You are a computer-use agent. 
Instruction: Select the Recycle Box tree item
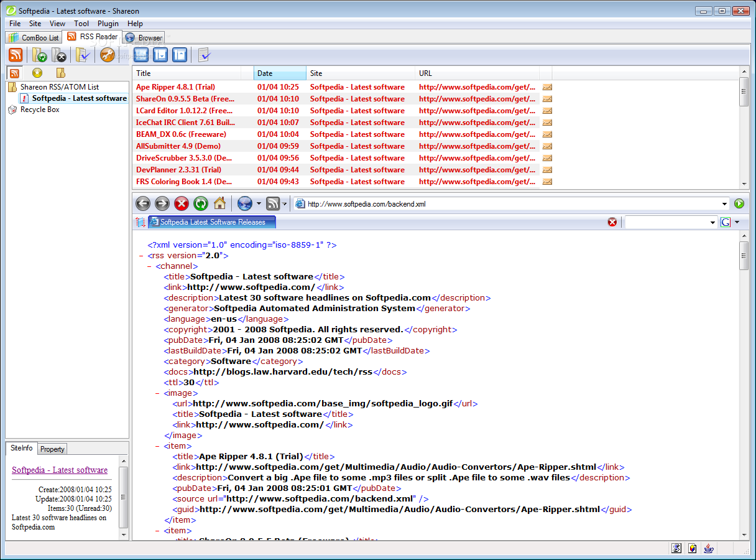point(40,110)
